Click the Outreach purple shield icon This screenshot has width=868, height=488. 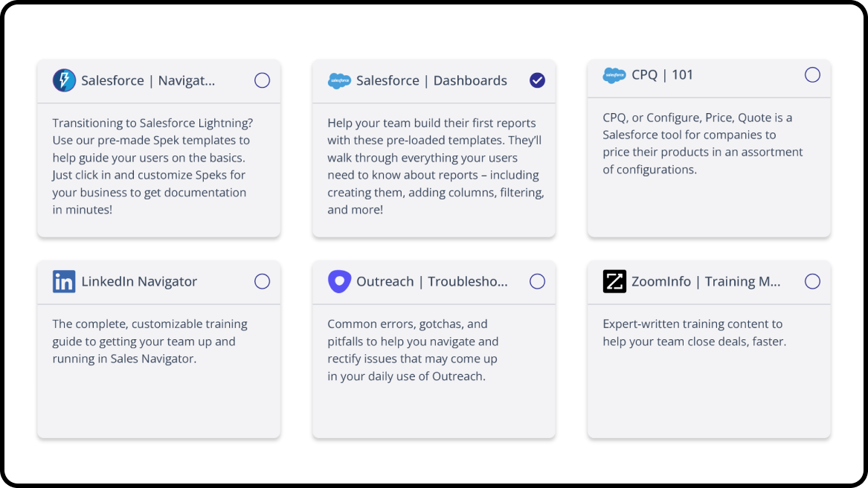[339, 281]
